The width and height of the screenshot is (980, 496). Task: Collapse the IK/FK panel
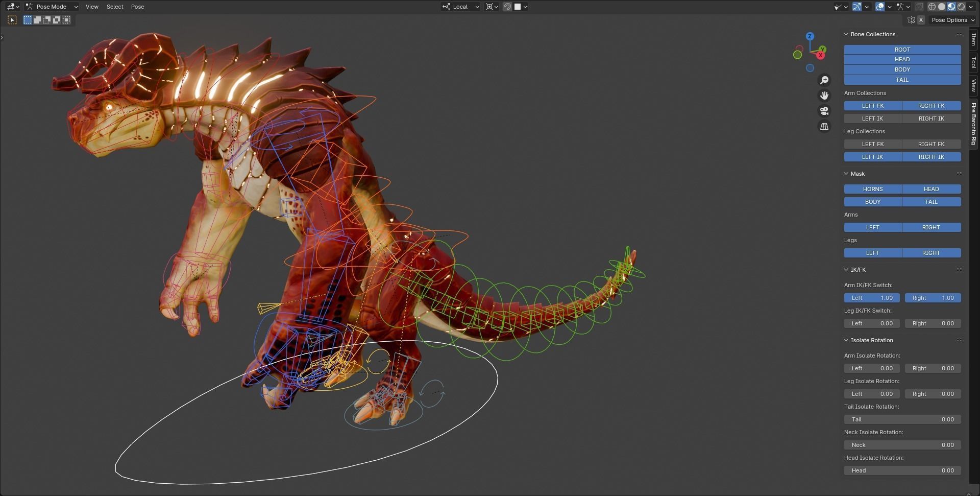click(x=846, y=270)
